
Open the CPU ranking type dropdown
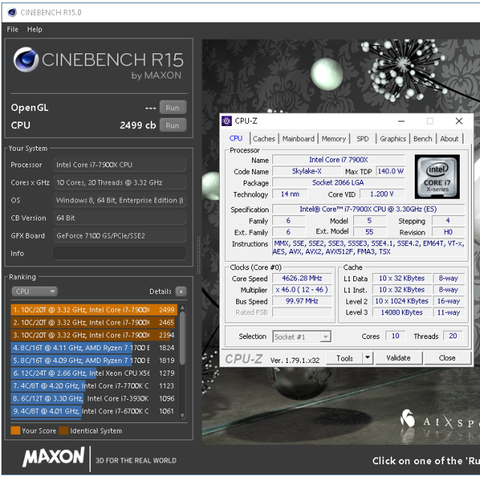[34, 291]
